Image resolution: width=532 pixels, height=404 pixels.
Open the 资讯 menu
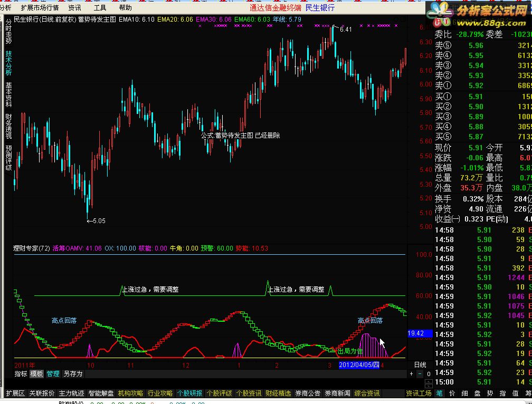(x=74, y=7)
